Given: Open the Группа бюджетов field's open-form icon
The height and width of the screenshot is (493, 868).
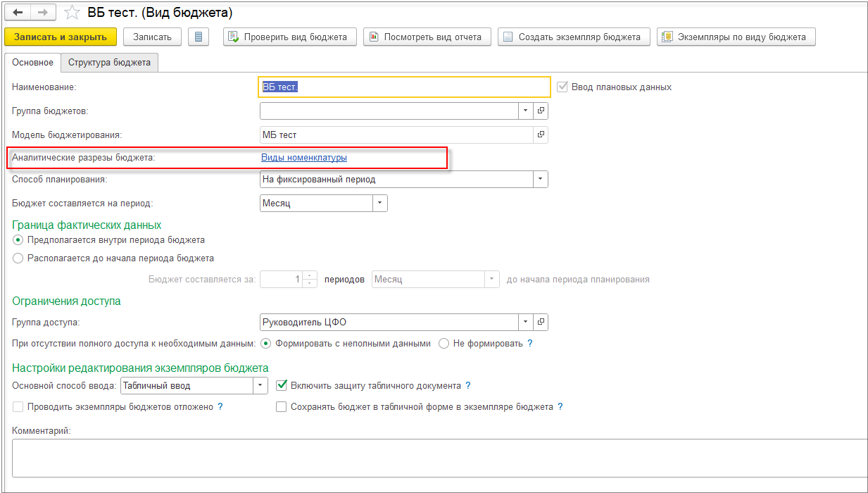Looking at the screenshot, I should point(541,111).
